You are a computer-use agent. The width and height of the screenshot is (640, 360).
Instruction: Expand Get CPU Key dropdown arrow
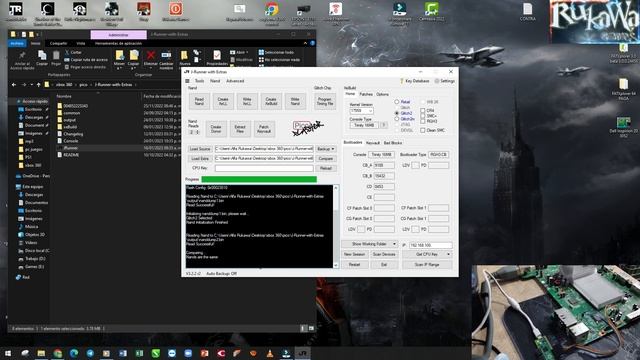449,254
